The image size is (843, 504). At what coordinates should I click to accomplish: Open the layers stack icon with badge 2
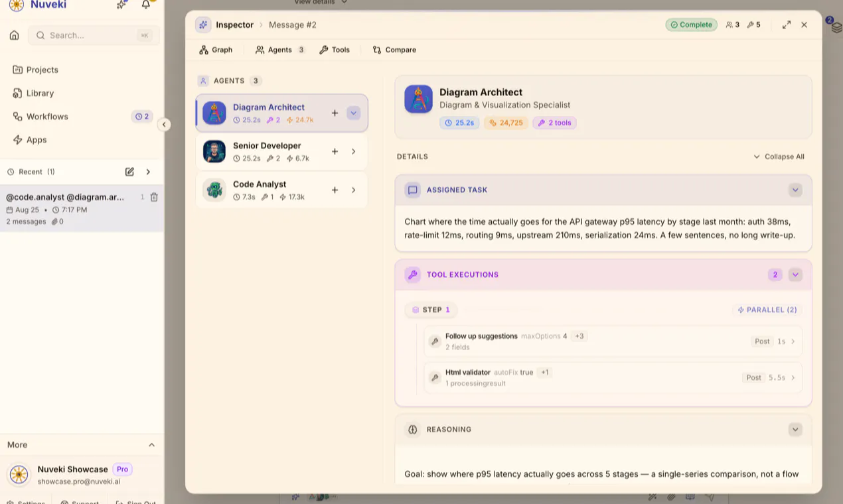(x=836, y=27)
